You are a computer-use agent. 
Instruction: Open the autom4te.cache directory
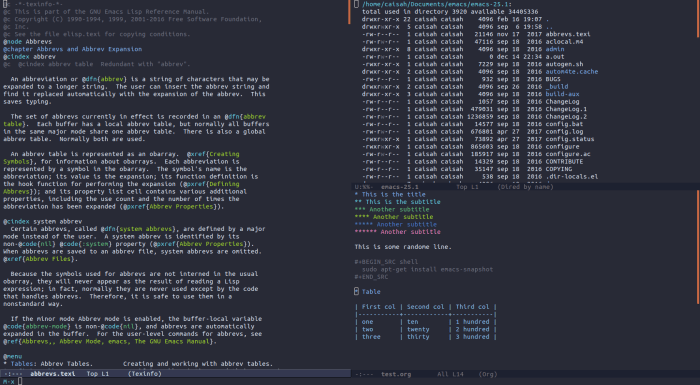tap(572, 71)
